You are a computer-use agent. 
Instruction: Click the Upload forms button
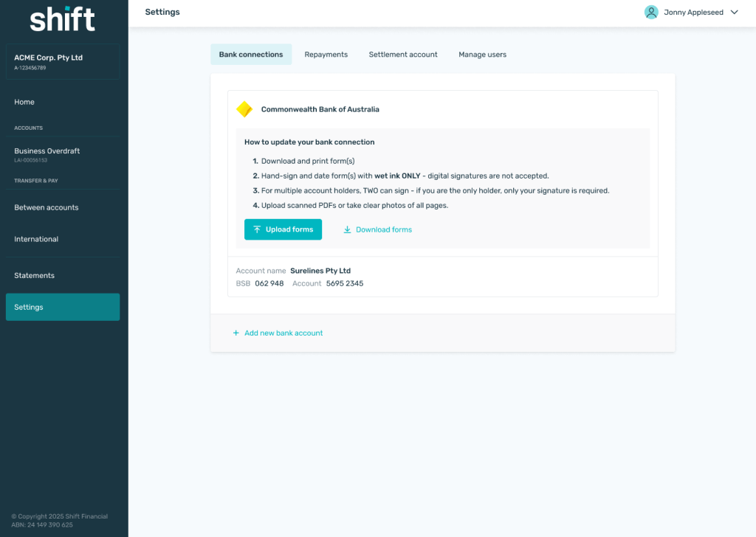click(283, 229)
